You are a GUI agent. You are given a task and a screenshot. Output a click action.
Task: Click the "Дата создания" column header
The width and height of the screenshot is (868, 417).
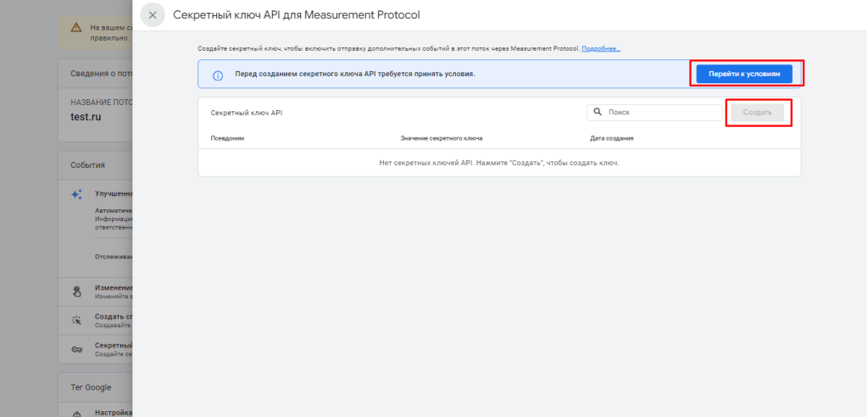[x=611, y=138]
